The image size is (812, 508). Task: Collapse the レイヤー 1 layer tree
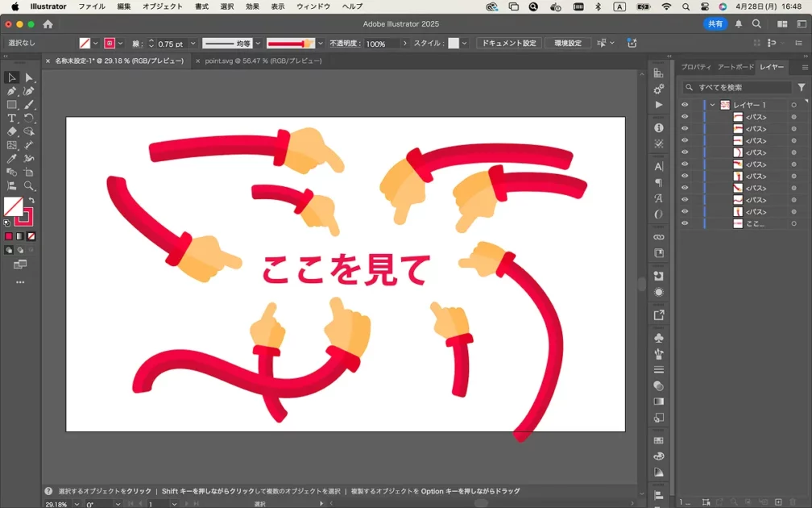(712, 105)
